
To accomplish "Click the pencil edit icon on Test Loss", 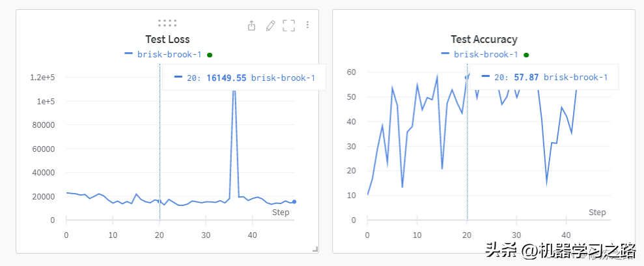I will pos(270,25).
